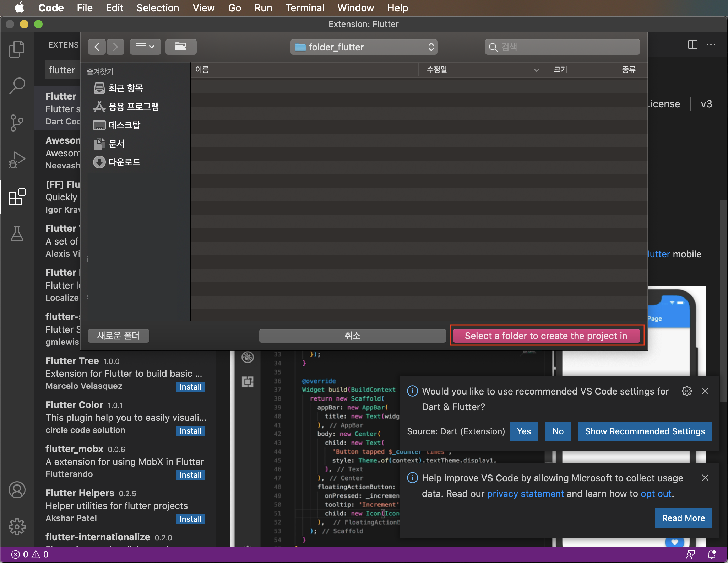Open Source Control view
This screenshot has width=728, height=563.
(x=17, y=123)
